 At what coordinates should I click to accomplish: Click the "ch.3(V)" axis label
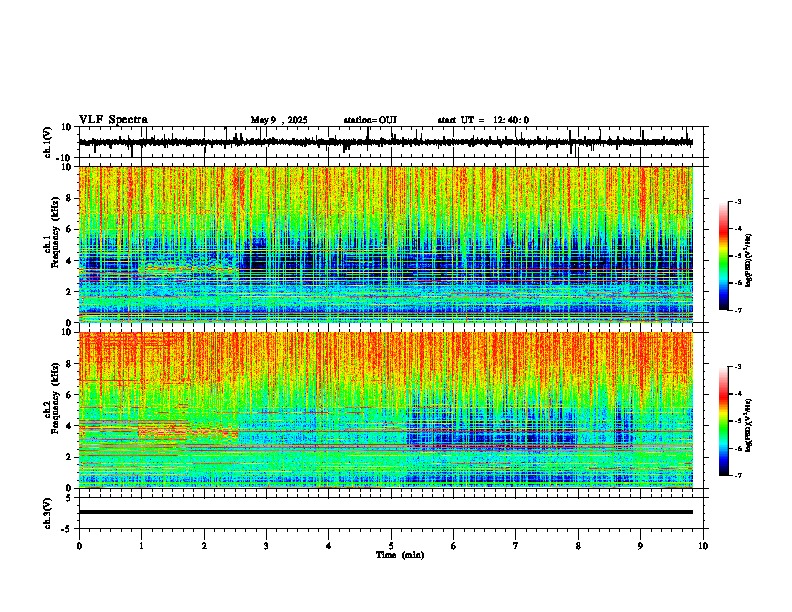point(48,513)
